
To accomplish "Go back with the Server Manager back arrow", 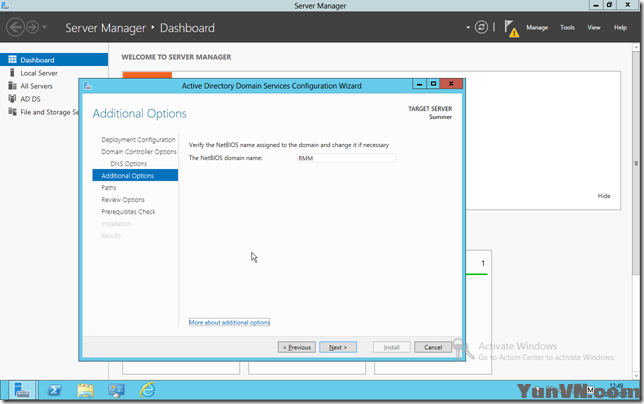I will click(15, 28).
